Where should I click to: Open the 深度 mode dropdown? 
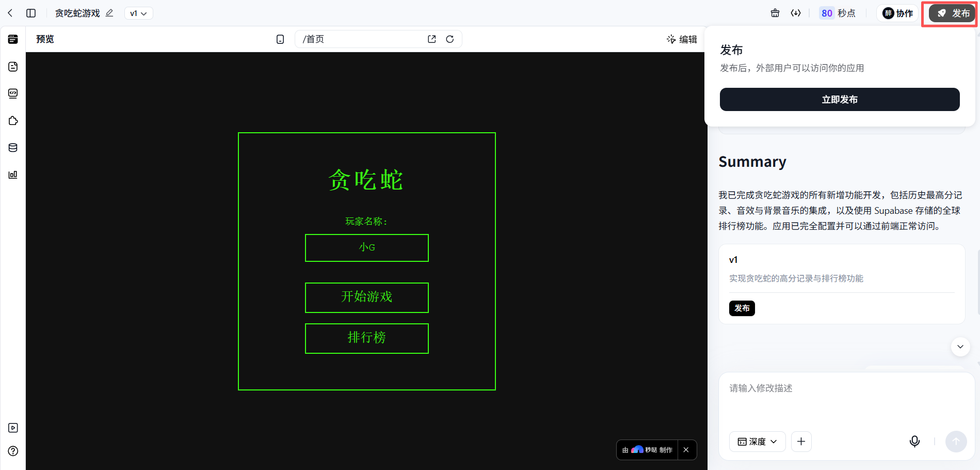click(757, 442)
